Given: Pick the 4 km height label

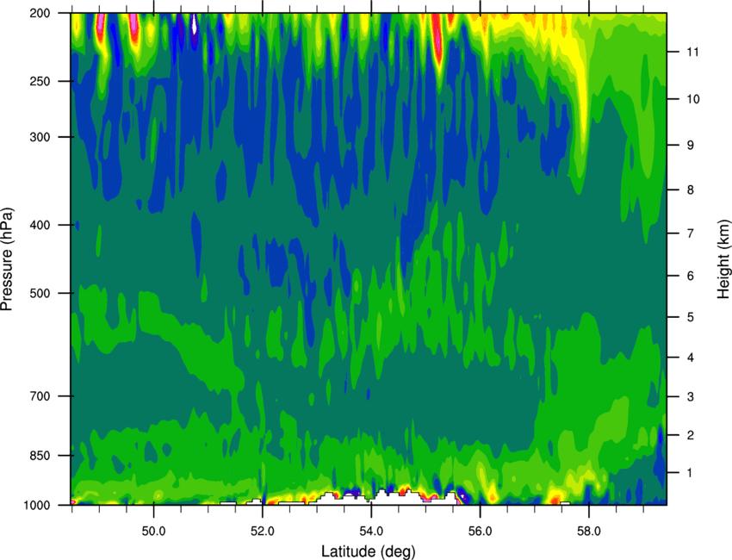Looking at the screenshot, I should [690, 358].
